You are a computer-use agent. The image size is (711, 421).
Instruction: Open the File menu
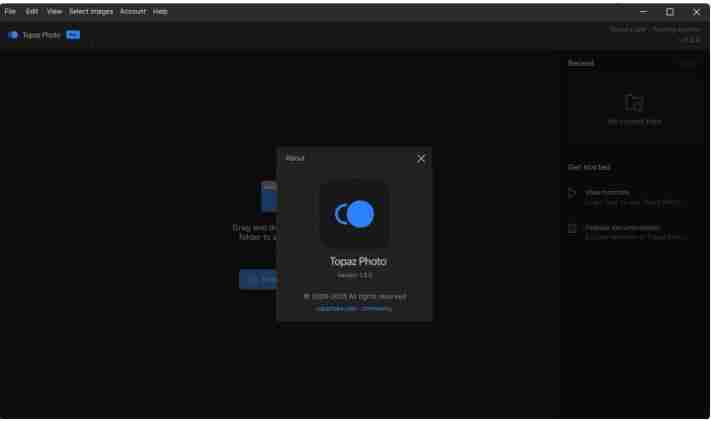pyautogui.click(x=10, y=12)
